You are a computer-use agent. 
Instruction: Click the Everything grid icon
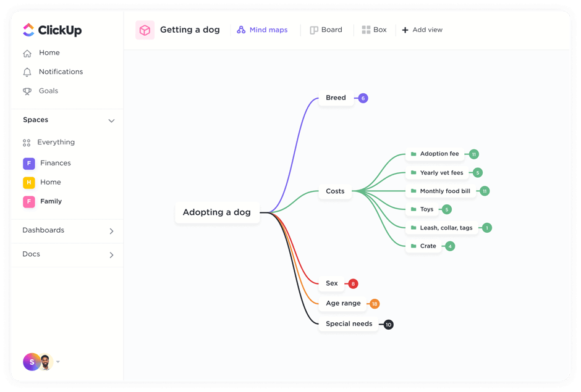pos(27,143)
